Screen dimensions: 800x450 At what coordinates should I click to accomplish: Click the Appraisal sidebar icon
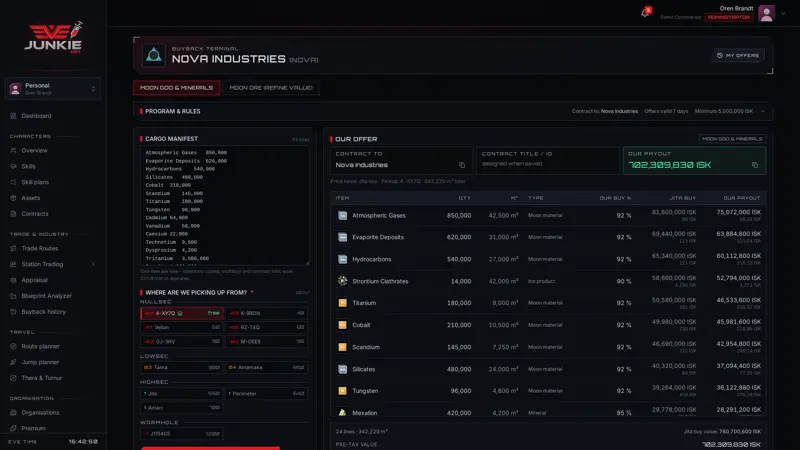pos(13,280)
